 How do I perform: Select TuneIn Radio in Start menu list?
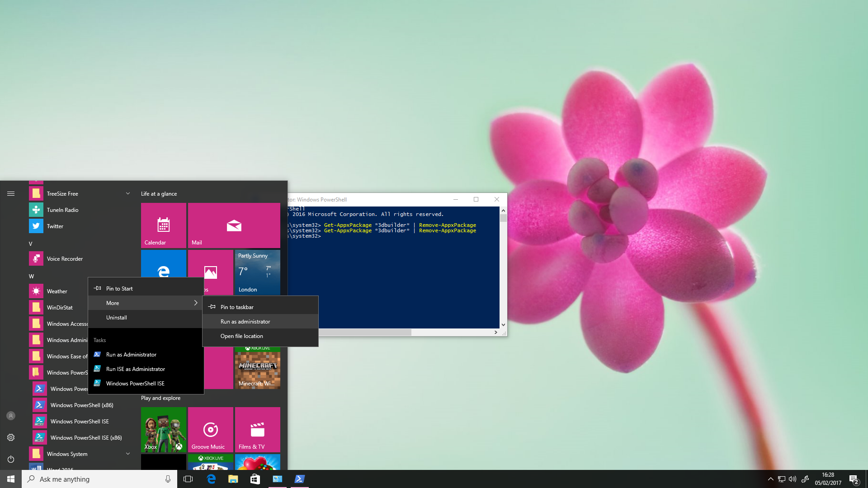(62, 209)
